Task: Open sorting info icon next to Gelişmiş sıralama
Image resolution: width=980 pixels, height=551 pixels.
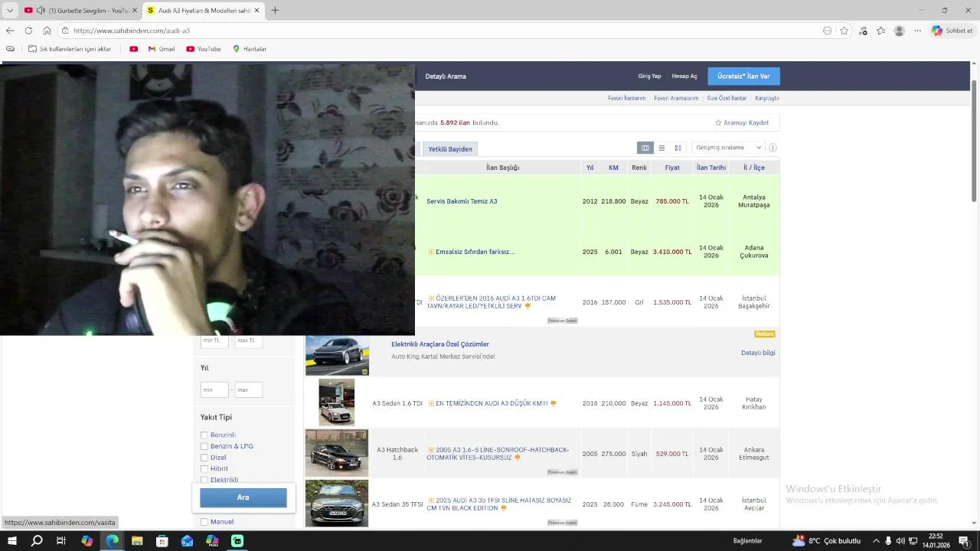Action: pyautogui.click(x=773, y=148)
